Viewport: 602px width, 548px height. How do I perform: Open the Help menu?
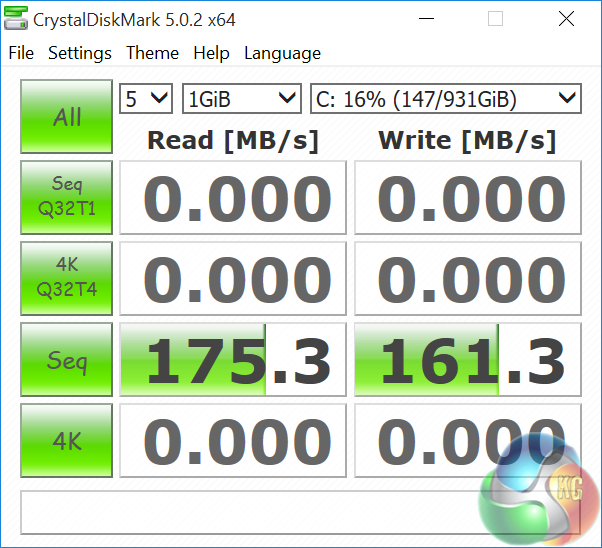(x=212, y=53)
